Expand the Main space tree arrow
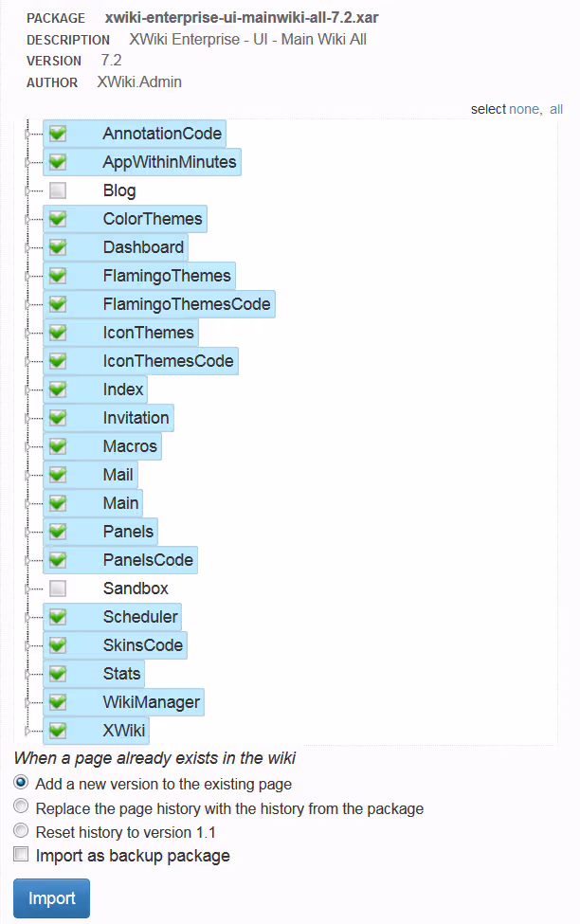Screen dimensions: 580x924 click(x=27, y=503)
